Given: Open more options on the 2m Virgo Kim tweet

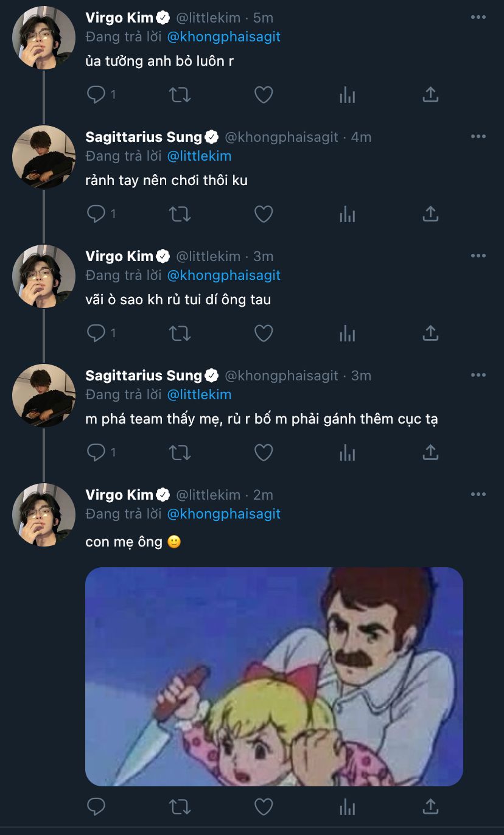Looking at the screenshot, I should pyautogui.click(x=478, y=494).
